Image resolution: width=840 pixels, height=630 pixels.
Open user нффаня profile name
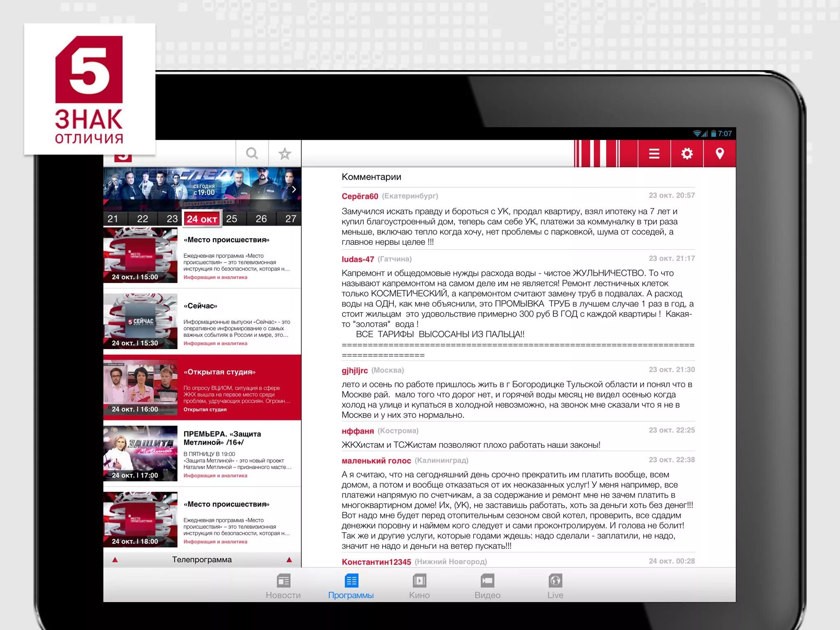(358, 431)
